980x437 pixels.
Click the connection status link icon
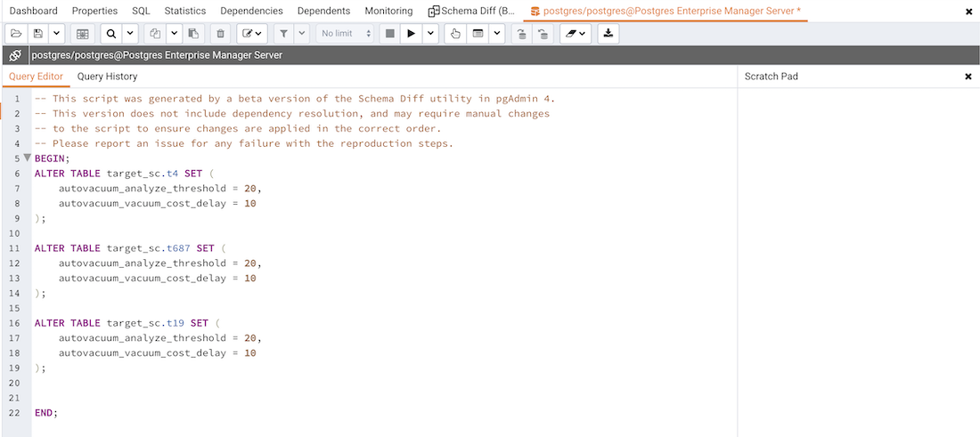point(16,55)
